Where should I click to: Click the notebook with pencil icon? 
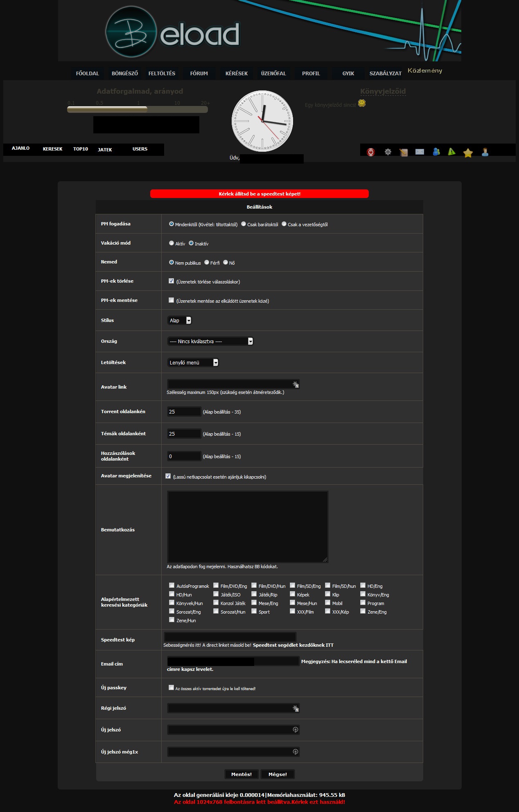coord(404,153)
